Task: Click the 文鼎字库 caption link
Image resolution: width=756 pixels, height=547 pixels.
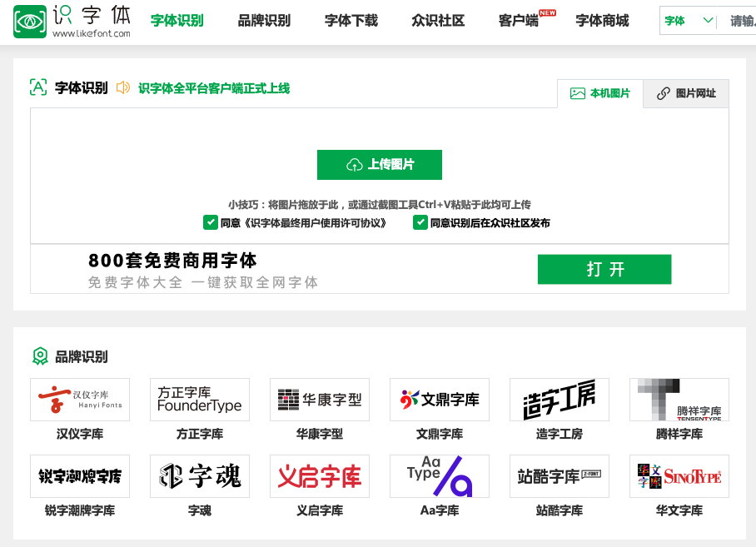Action: pyautogui.click(x=440, y=435)
